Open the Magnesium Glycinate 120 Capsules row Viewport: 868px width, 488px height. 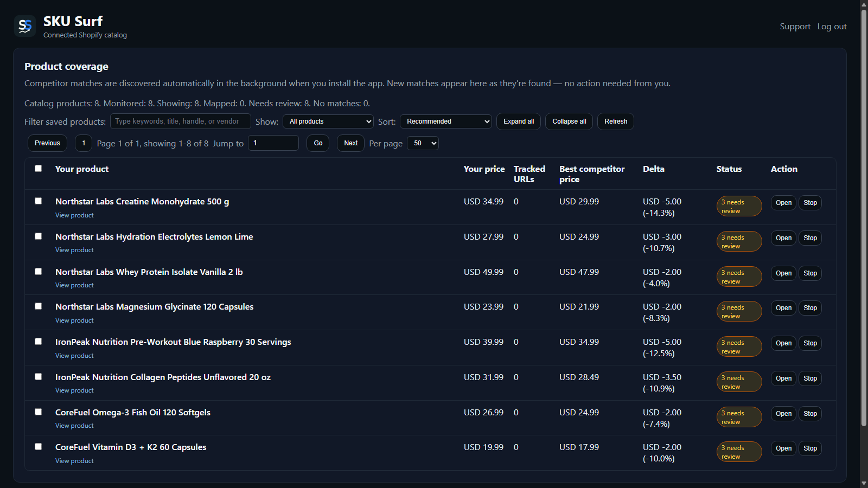(x=783, y=308)
